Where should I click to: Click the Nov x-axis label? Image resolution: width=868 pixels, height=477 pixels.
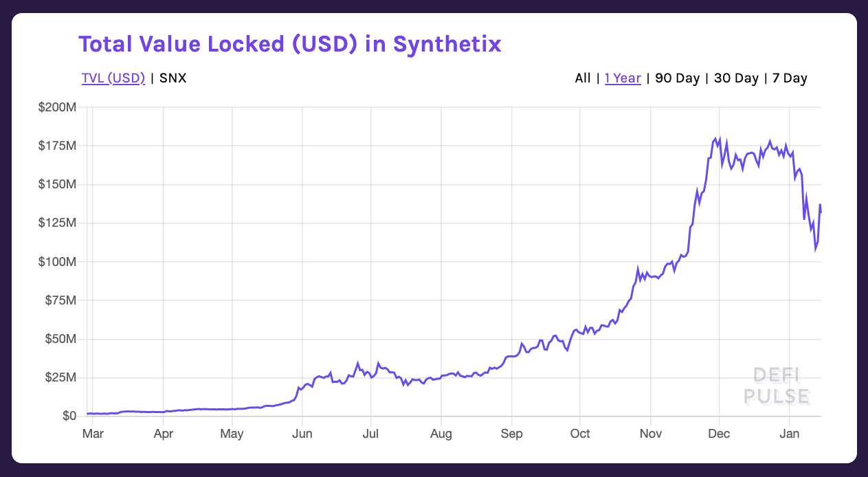650,434
